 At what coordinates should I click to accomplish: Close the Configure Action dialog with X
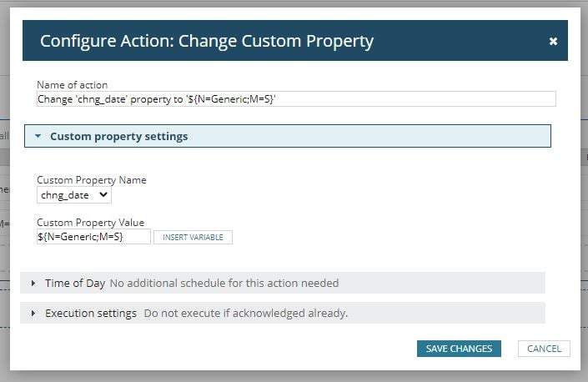click(x=553, y=42)
